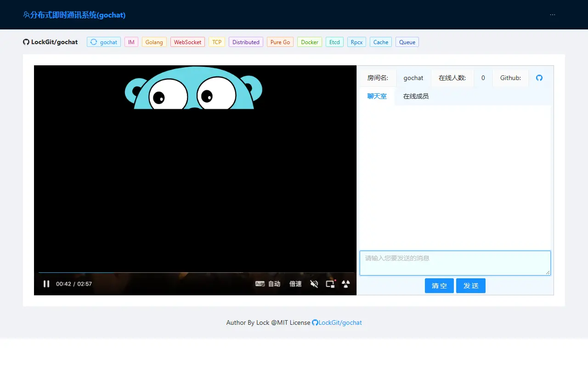Image resolution: width=588 pixels, height=368 pixels.
Task: Click the Cache tag
Action: pyautogui.click(x=381, y=42)
